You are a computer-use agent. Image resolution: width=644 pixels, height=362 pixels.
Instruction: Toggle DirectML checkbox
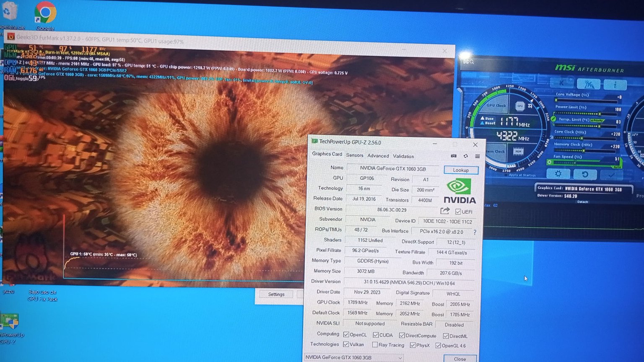(446, 336)
